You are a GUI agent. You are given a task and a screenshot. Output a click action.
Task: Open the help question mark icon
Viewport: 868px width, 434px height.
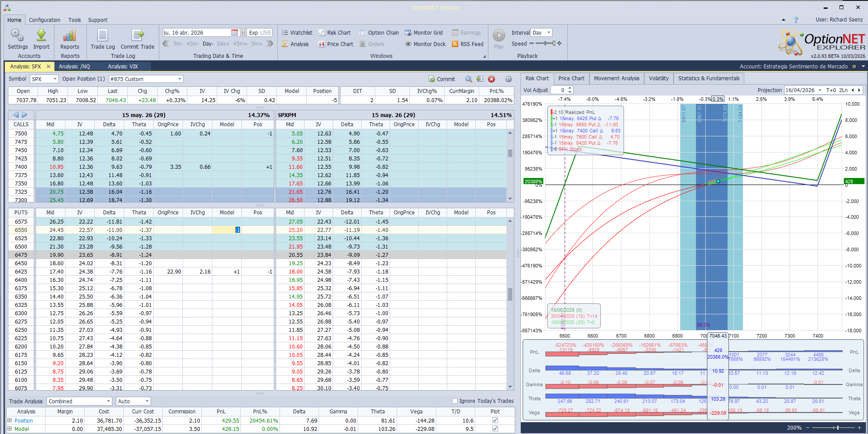click(796, 20)
